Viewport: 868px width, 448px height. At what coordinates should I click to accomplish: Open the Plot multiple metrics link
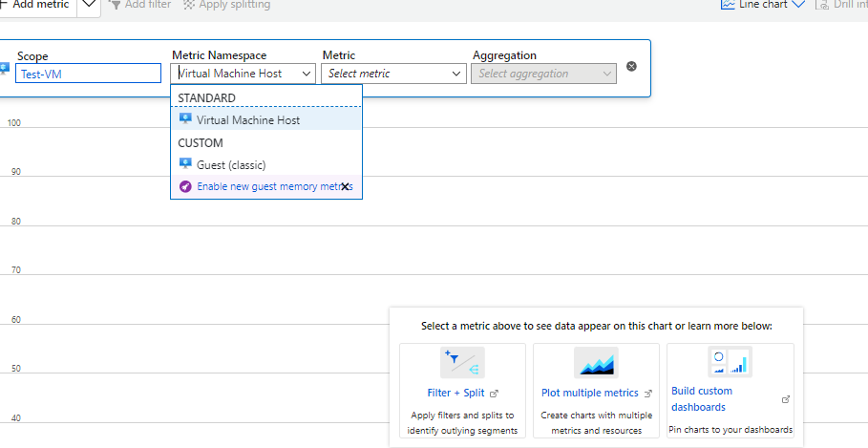point(589,393)
